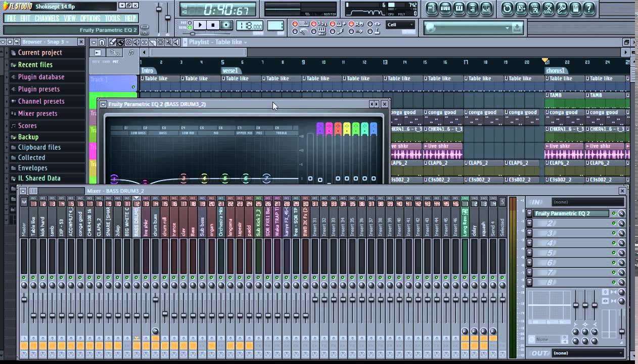Mute the delay send track LED
This screenshot has width=638, height=364.
coord(474,278)
